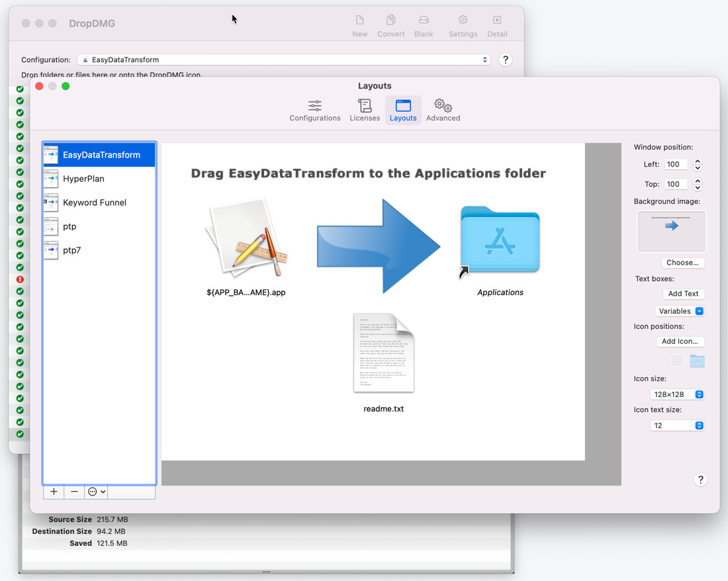
Task: Select the Applications folder icon in layout
Action: 500,241
